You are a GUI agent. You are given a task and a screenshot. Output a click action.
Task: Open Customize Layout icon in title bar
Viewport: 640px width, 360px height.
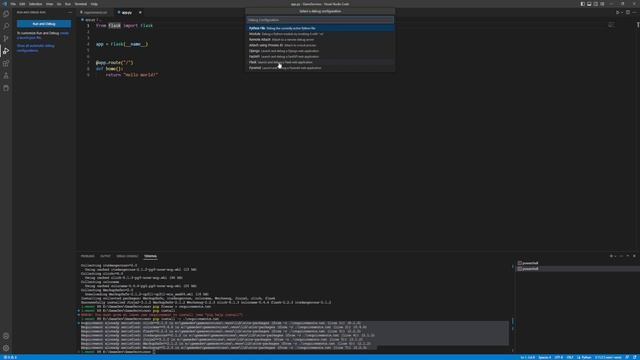(x=602, y=4)
